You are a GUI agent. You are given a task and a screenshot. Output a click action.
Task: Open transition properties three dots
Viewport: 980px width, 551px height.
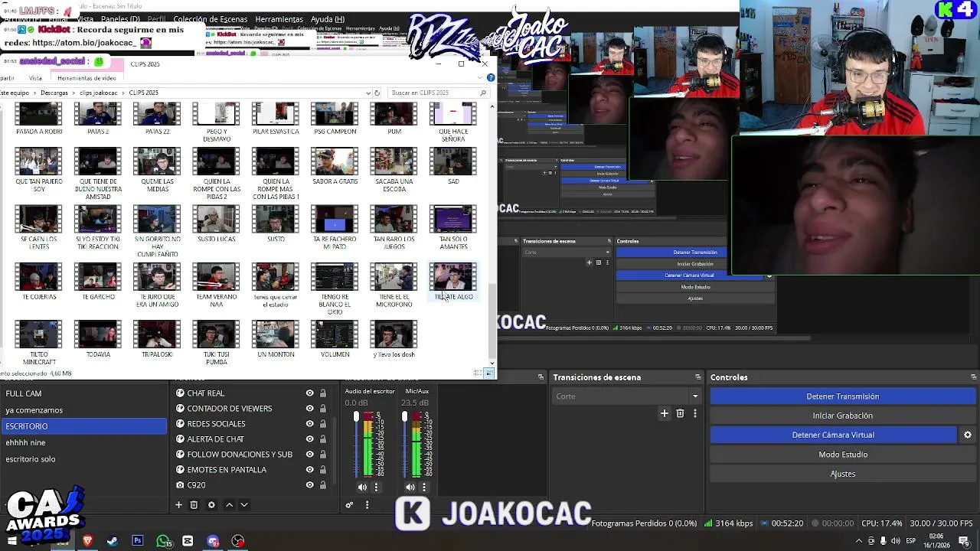[695, 413]
